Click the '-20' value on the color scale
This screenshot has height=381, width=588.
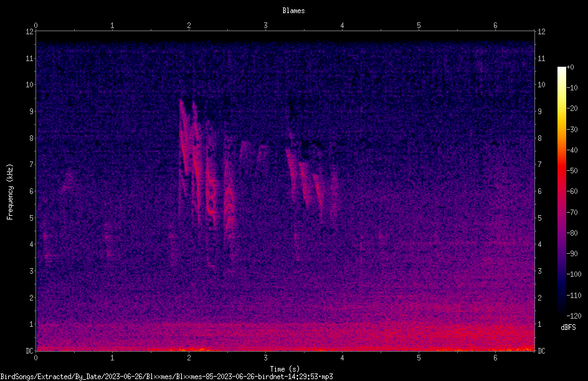click(x=572, y=109)
